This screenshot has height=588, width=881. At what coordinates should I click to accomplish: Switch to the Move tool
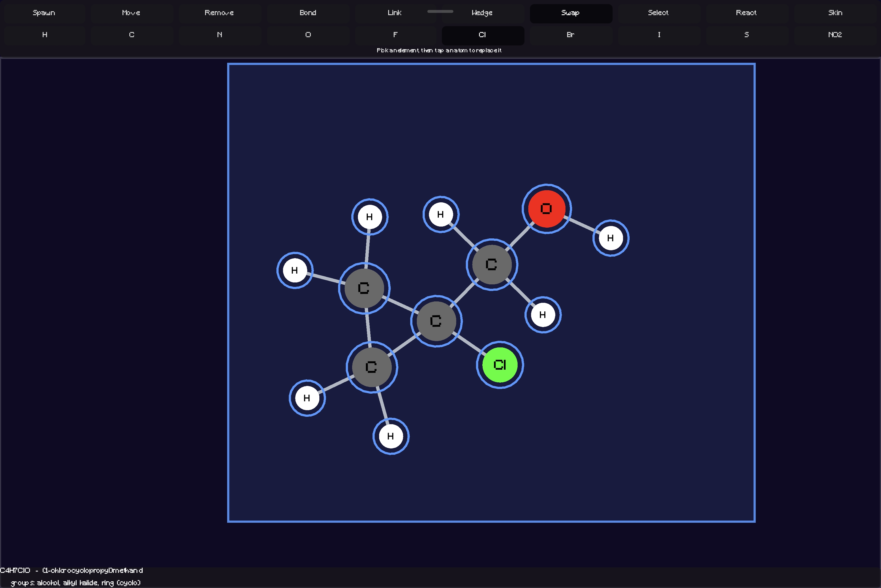point(132,13)
